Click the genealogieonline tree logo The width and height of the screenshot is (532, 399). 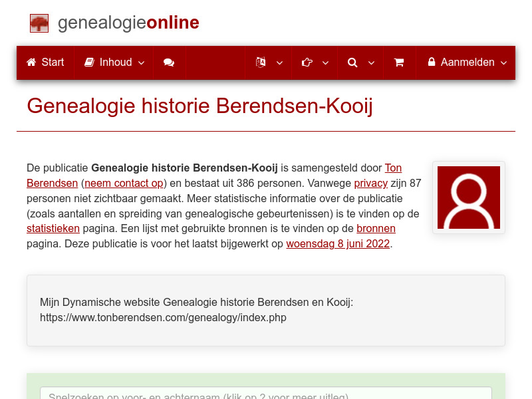coord(39,23)
